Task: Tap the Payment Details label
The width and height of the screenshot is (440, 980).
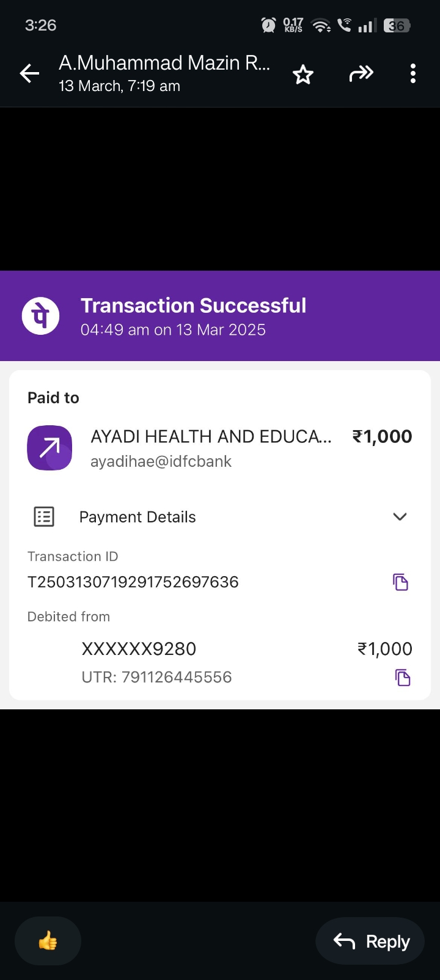Action: coord(137,517)
